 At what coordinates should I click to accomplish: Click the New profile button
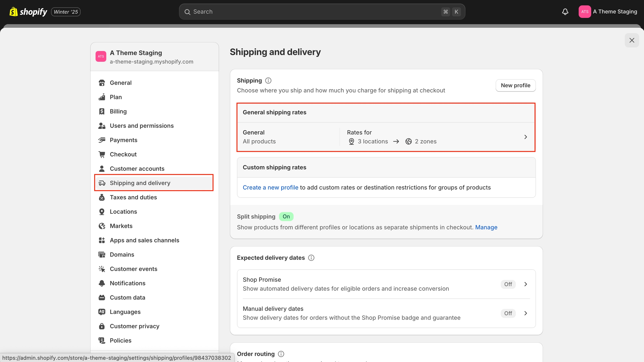(515, 86)
